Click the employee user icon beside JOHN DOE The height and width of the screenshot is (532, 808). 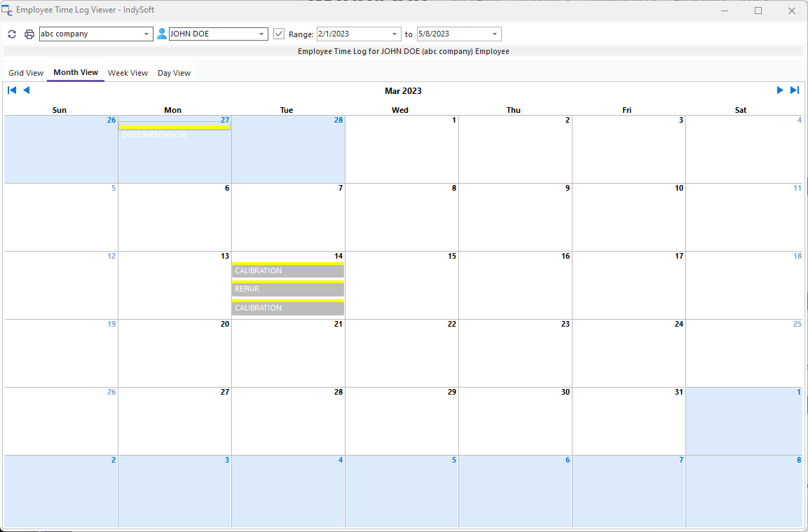162,34
